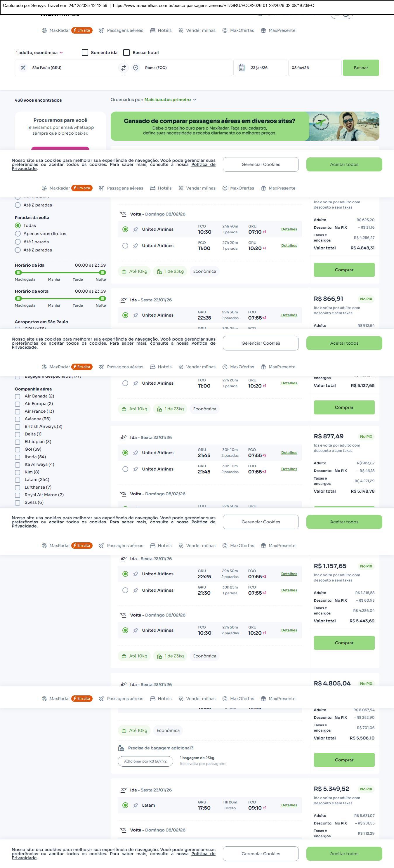394x868 pixels.
Task: Check the 'Buscar hotel' option
Action: click(x=127, y=53)
